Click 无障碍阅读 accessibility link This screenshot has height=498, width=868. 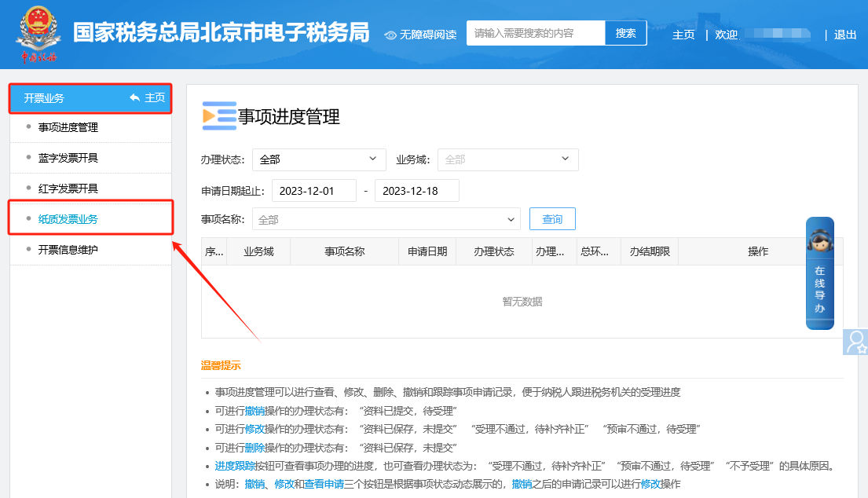428,35
